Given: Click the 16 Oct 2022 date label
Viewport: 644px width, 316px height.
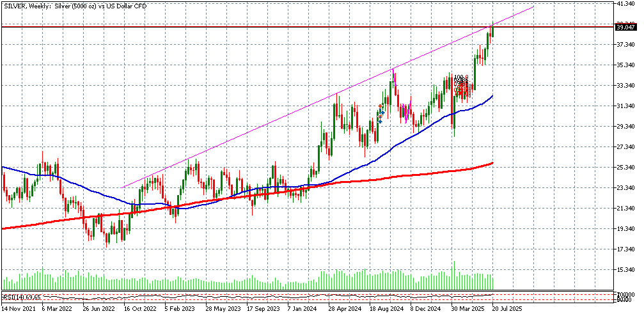Looking at the screenshot, I should point(140,308).
